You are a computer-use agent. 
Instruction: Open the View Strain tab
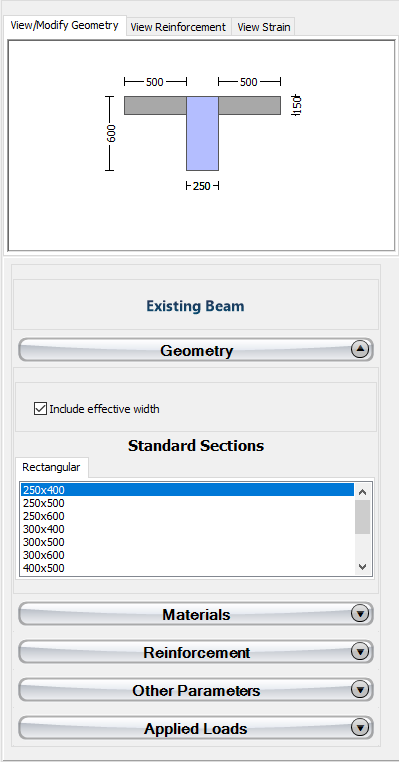263,27
